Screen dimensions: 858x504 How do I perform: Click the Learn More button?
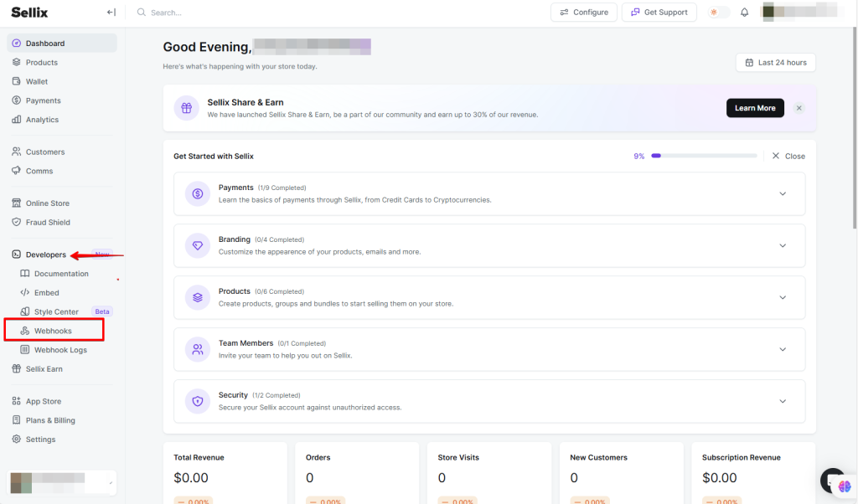tap(755, 108)
